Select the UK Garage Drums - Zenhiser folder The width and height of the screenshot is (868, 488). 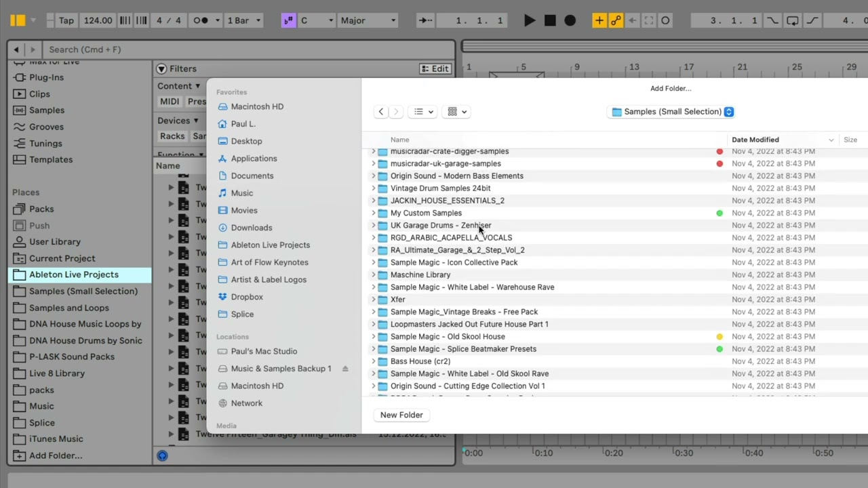(441, 225)
